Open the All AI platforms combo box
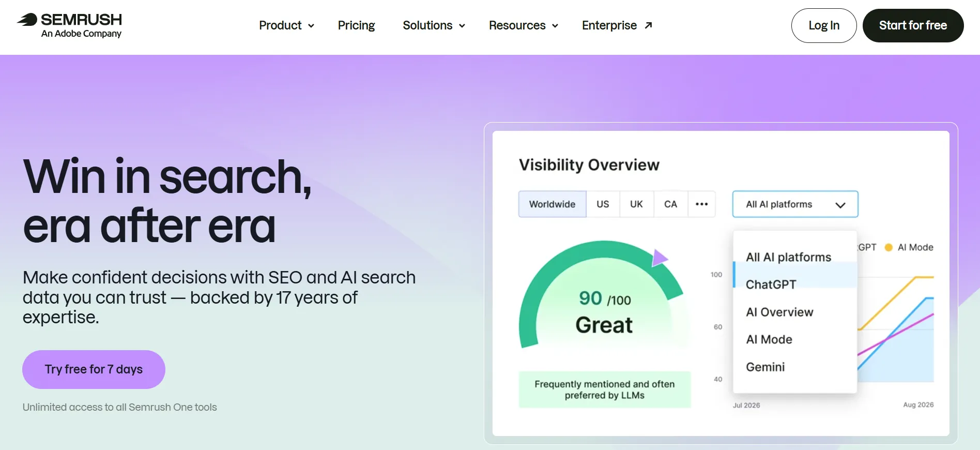This screenshot has height=450, width=980. (795, 204)
